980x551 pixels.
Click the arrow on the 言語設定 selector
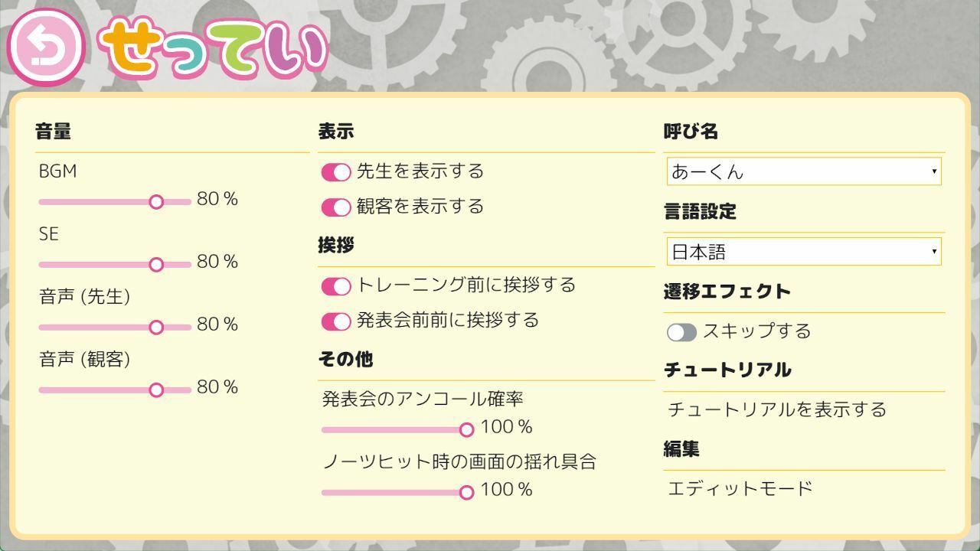(935, 251)
